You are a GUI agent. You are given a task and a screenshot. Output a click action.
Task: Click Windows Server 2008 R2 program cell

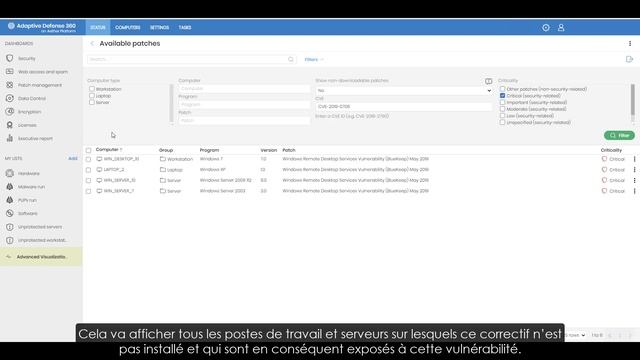[x=225, y=180]
